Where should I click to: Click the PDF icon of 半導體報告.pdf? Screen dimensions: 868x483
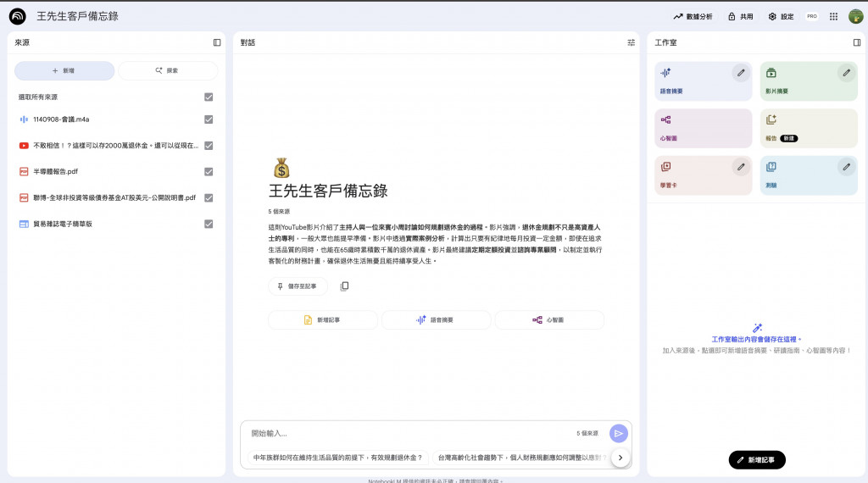(24, 171)
